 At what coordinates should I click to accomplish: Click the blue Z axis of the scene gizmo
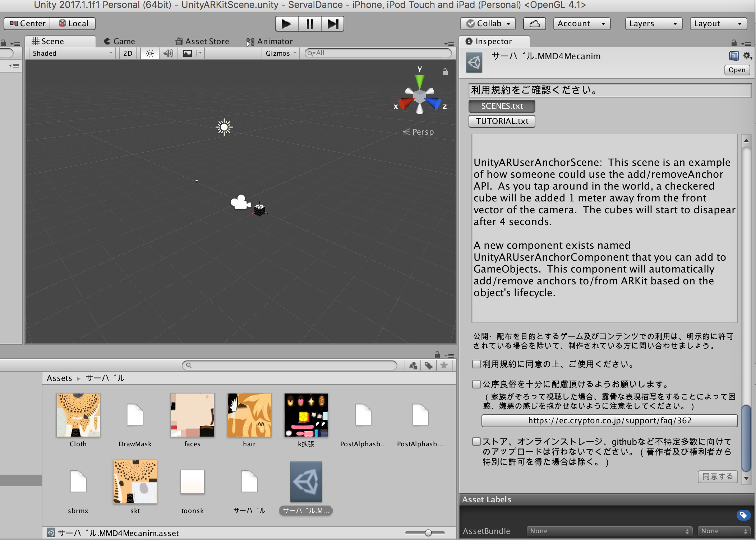pyautogui.click(x=434, y=104)
